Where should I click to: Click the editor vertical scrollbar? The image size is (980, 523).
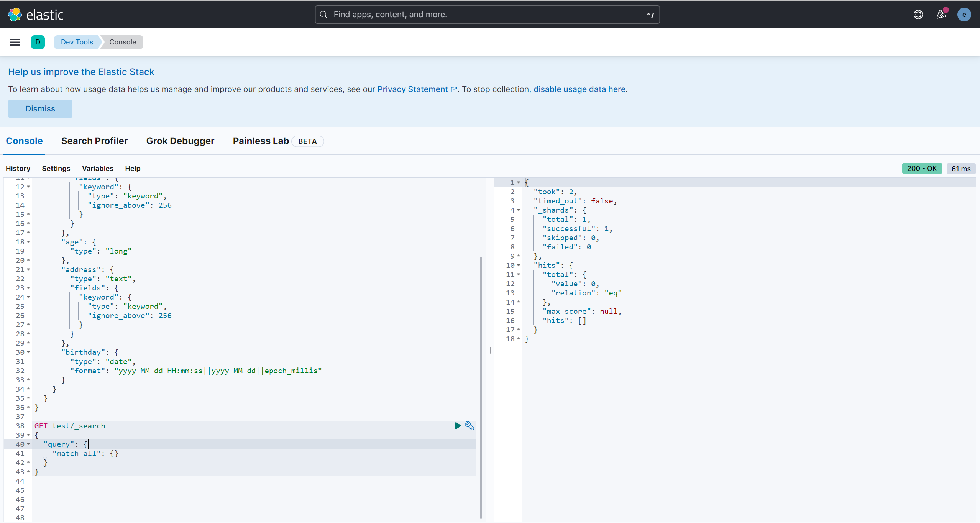[481, 387]
